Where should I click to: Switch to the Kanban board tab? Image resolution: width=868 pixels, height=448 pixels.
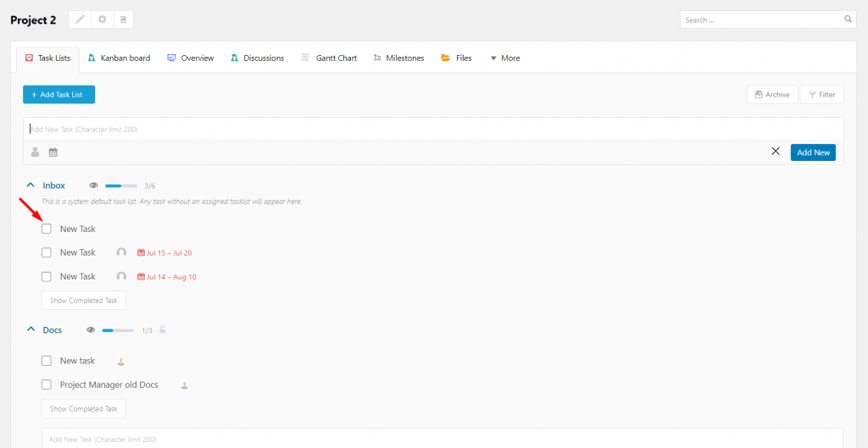coord(119,58)
